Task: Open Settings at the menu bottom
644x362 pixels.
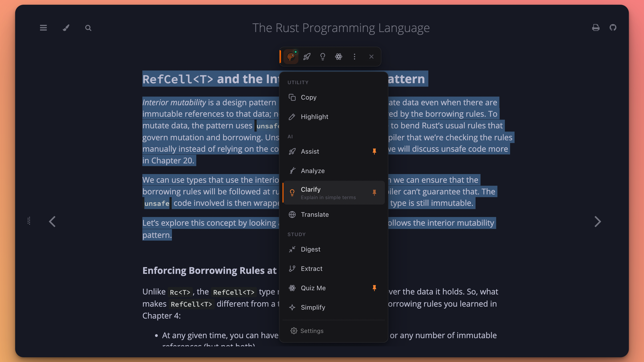Action: pyautogui.click(x=312, y=331)
